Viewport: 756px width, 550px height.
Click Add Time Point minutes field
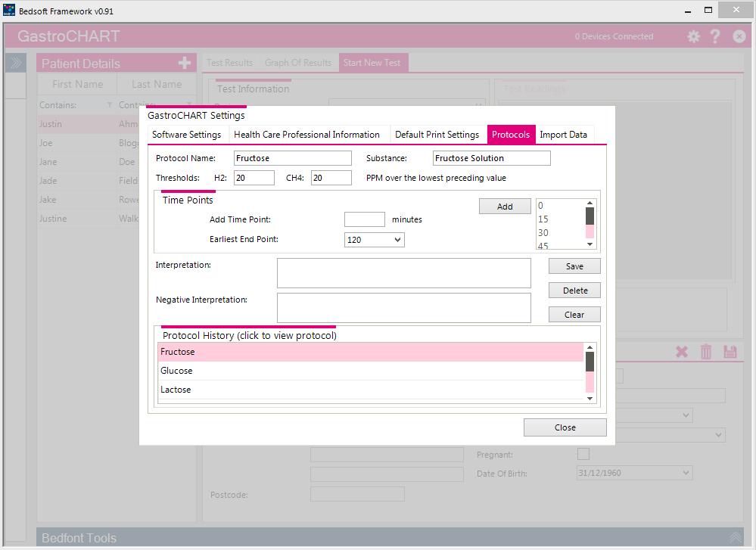click(365, 219)
